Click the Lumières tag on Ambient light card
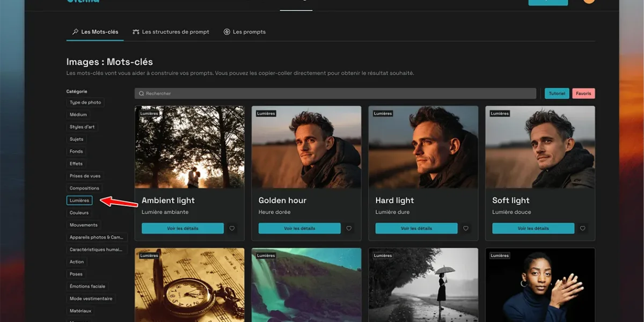The height and width of the screenshot is (322, 644). click(149, 113)
